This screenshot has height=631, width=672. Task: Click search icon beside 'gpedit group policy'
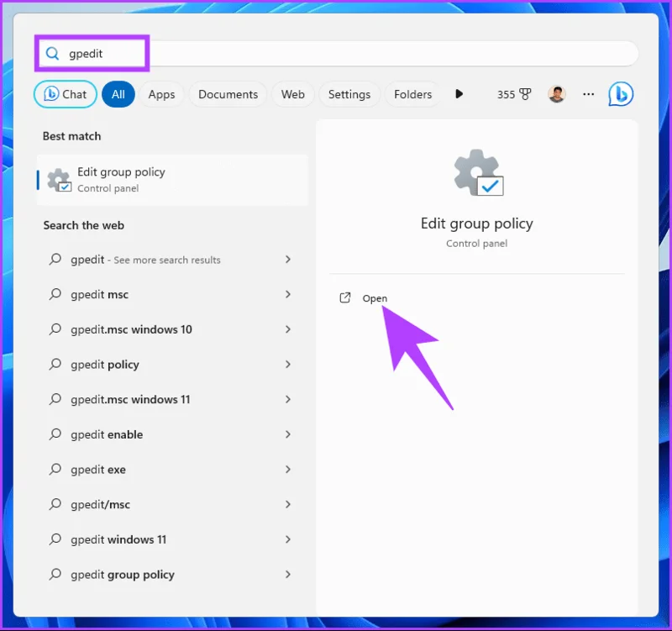pos(55,574)
